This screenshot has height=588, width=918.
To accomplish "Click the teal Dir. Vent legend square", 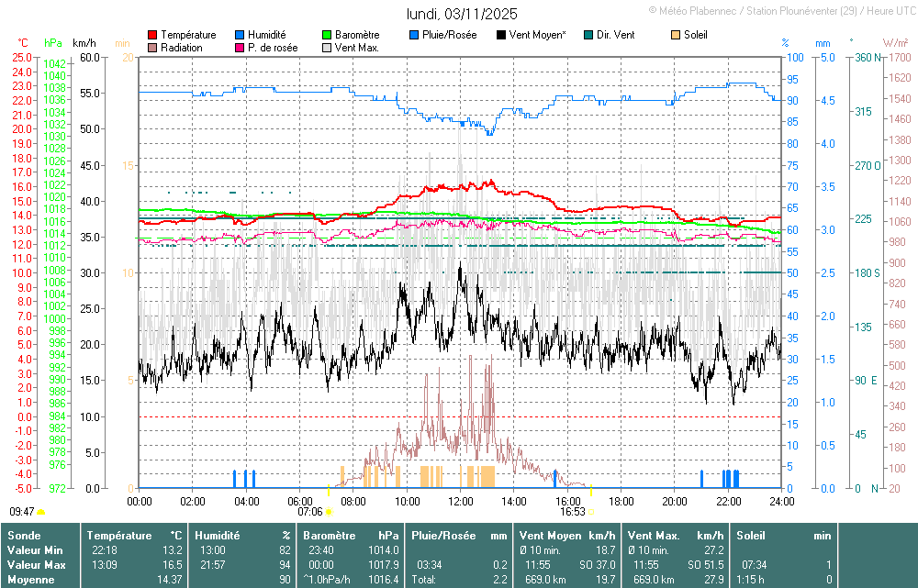I will pyautogui.click(x=588, y=35).
